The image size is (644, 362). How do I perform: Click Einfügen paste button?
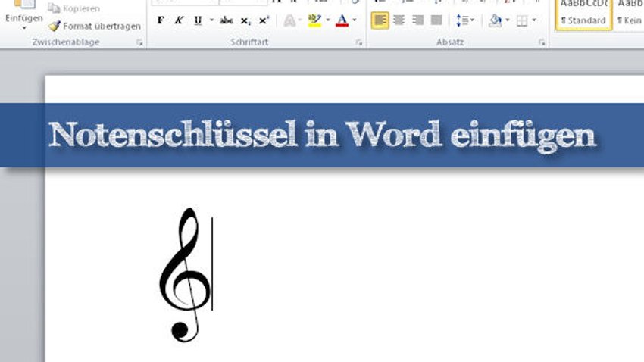click(23, 16)
